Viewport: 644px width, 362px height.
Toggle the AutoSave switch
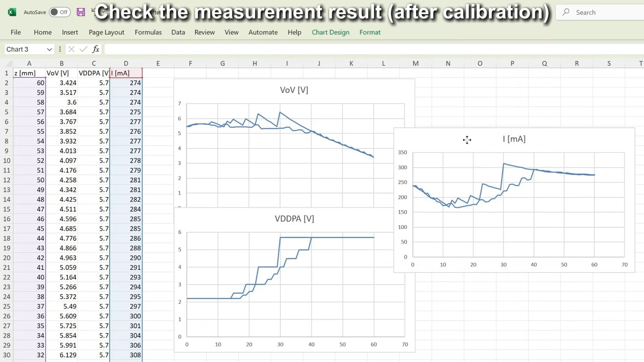[59, 12]
